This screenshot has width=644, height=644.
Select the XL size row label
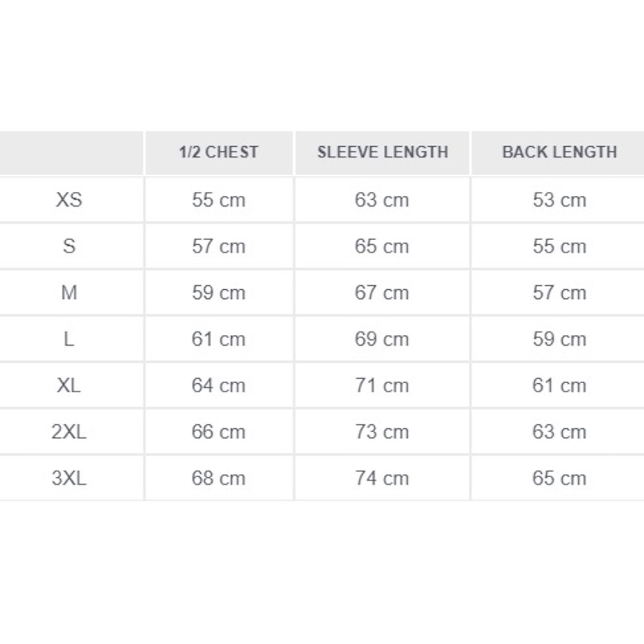(69, 385)
